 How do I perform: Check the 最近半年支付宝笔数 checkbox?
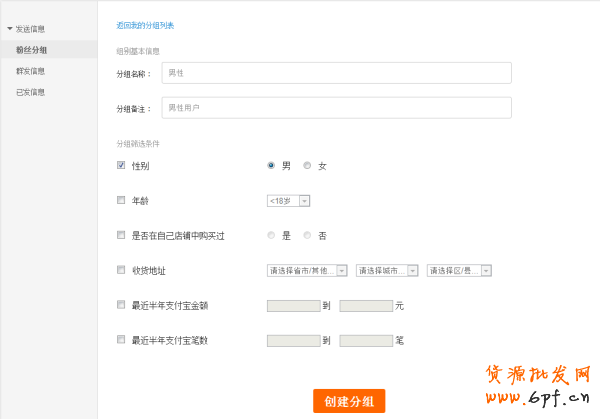point(121,340)
